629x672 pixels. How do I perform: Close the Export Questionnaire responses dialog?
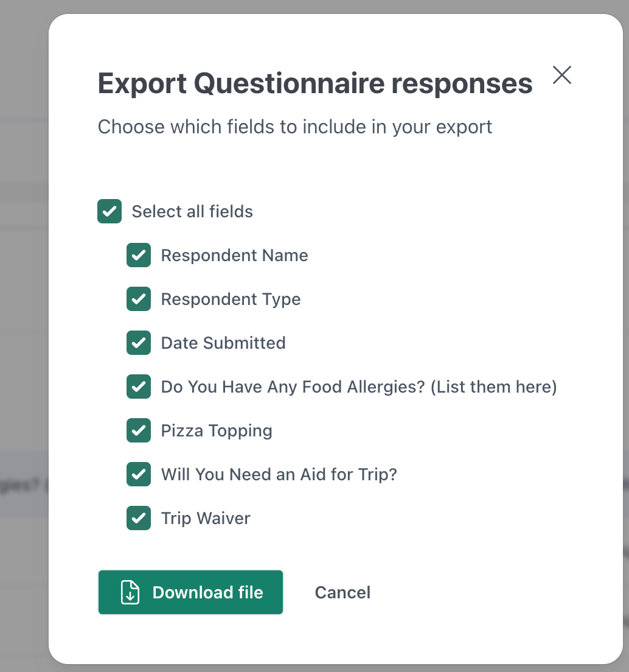[x=561, y=75]
